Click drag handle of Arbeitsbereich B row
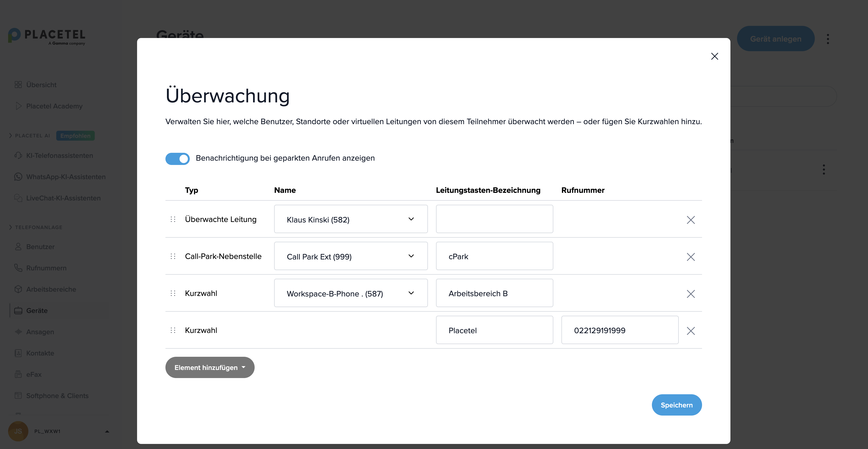 pos(173,293)
